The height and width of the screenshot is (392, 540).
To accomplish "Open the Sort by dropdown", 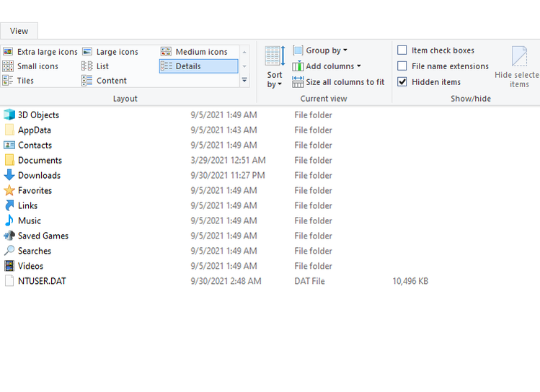I will 275,68.
